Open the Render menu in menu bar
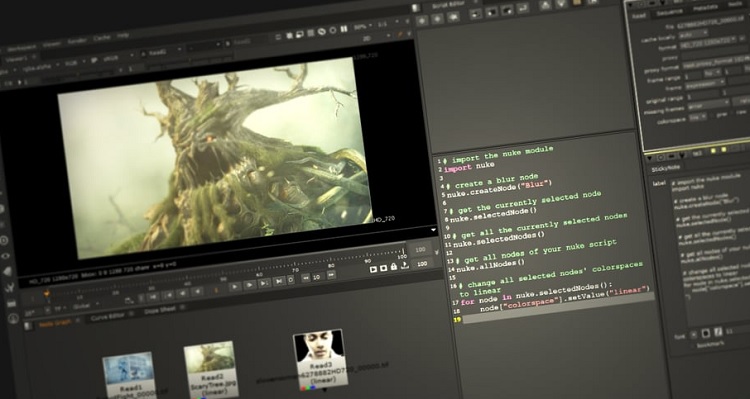The height and width of the screenshot is (399, 750). [77, 41]
